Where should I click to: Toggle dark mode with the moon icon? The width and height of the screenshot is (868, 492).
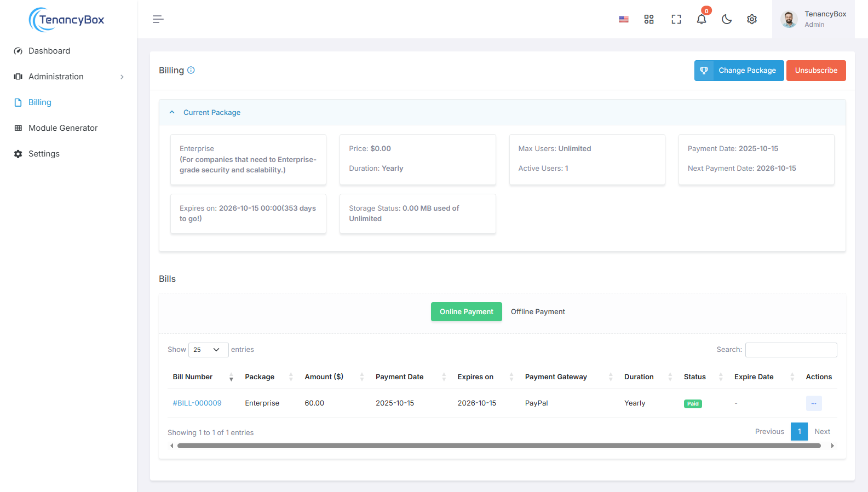click(x=727, y=19)
